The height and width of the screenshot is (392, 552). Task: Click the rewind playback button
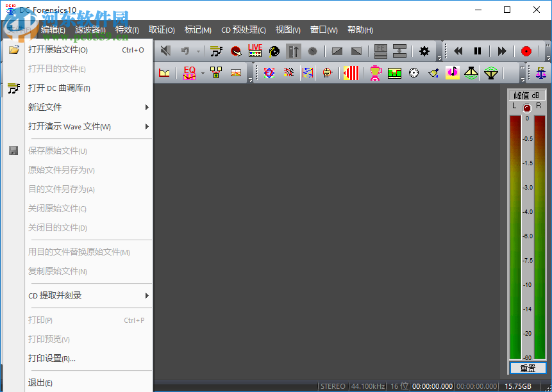point(458,51)
